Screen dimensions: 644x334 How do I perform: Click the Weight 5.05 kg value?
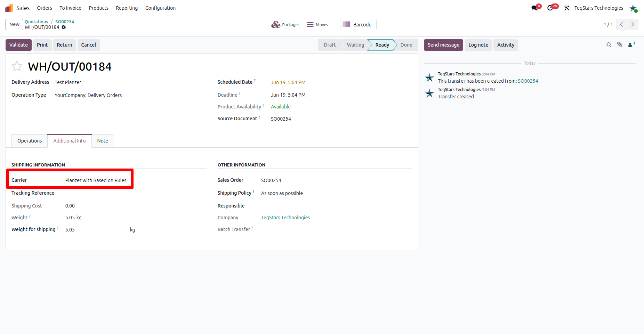[73, 218]
